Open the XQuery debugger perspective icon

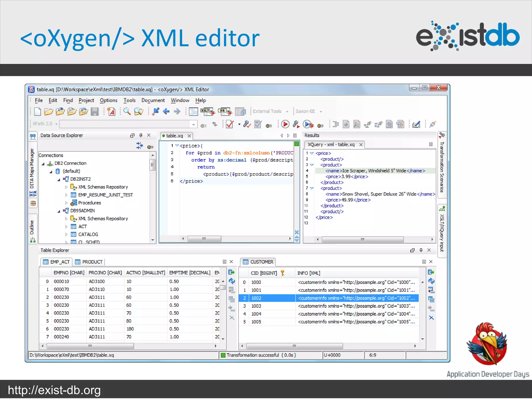[x=225, y=112]
